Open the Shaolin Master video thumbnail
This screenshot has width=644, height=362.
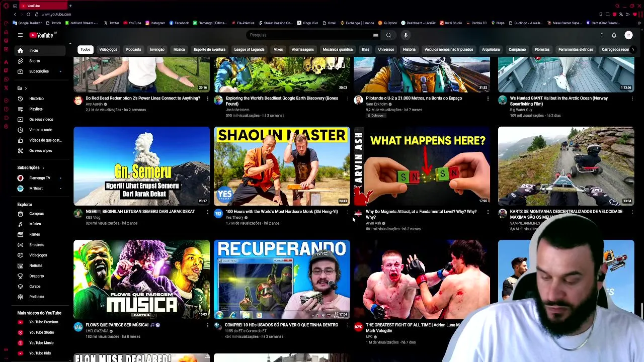pyautogui.click(x=282, y=166)
